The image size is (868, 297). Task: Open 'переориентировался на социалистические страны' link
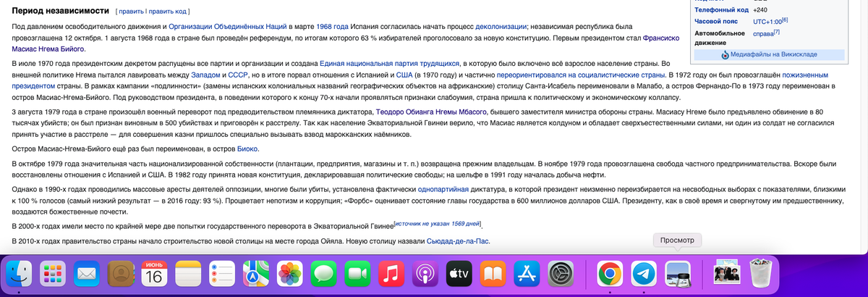click(582, 75)
